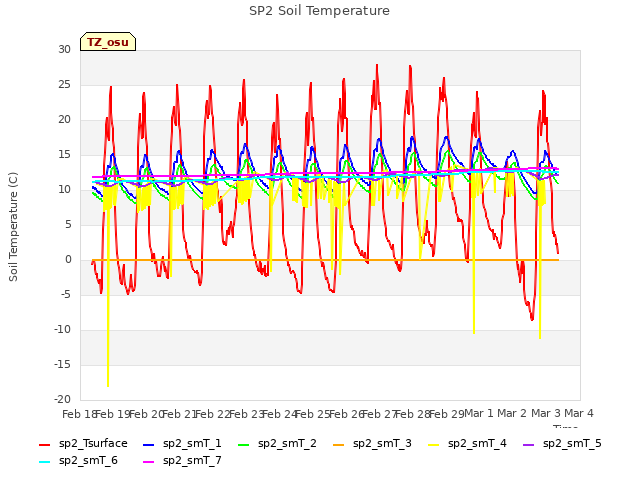Click the 0 y-axis tick label
The image size is (640, 480).
pos(68,260)
